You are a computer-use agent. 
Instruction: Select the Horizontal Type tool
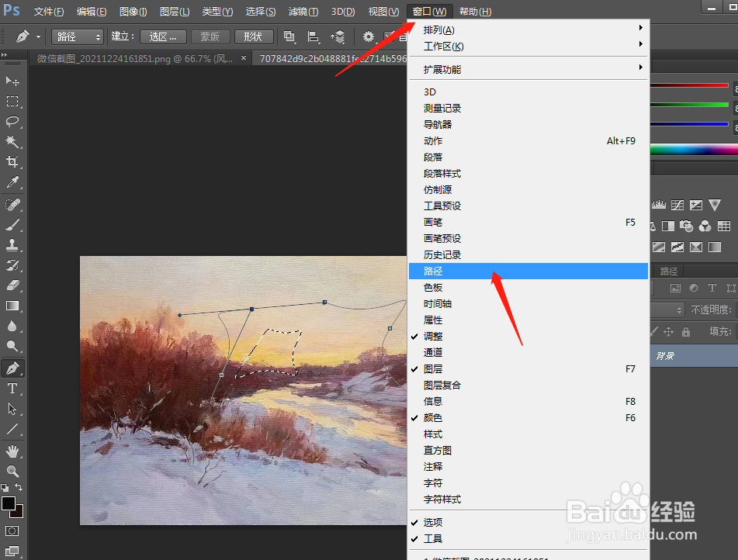12,389
